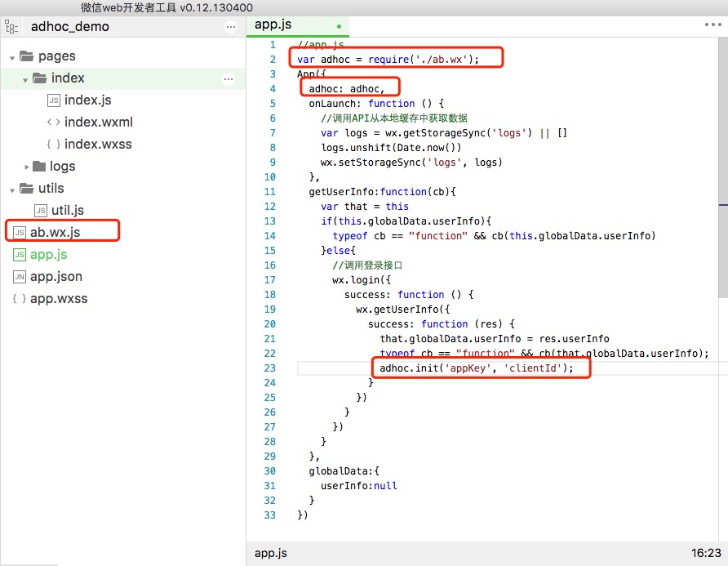This screenshot has width=728, height=566.
Task: Place cursor on the require('./ab.wx') line
Action: [388, 60]
